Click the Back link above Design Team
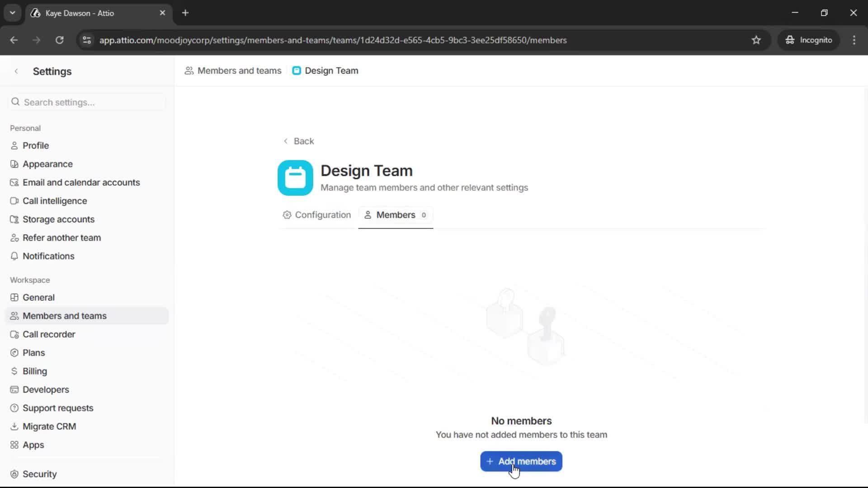Screen dimensions: 868x488 (300, 141)
